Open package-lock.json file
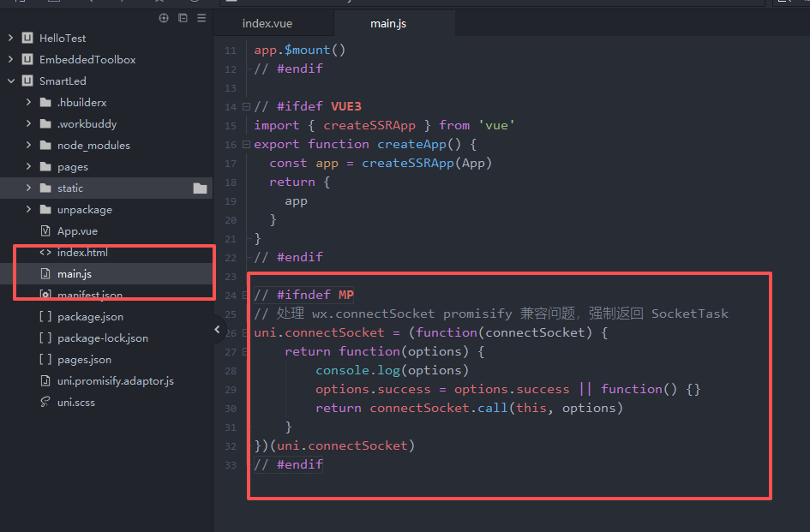The height and width of the screenshot is (532, 810). pos(103,338)
